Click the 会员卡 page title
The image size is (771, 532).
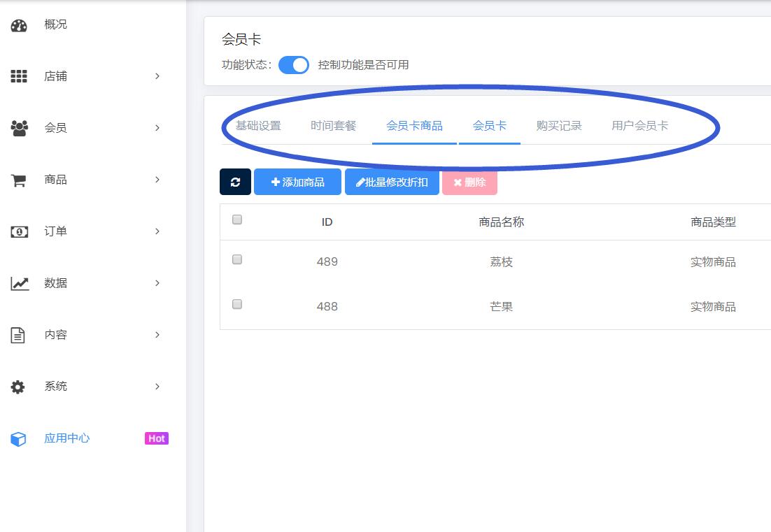(241, 39)
